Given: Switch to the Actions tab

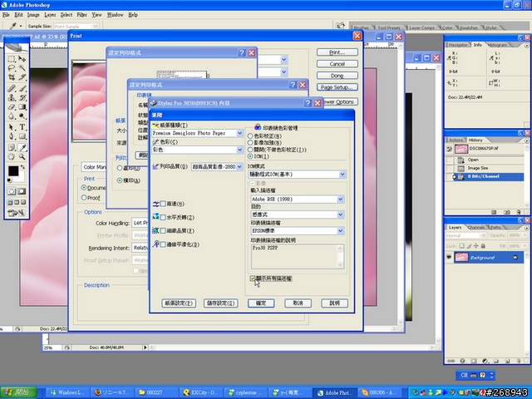Looking at the screenshot, I should (456, 140).
